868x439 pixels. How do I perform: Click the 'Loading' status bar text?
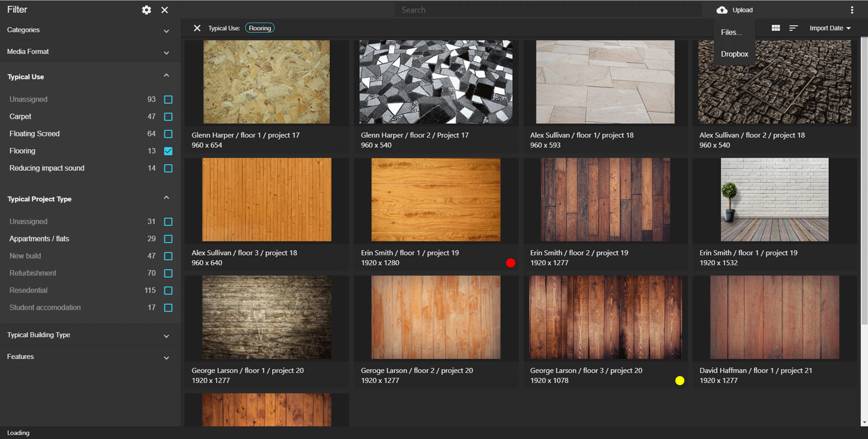(18, 433)
